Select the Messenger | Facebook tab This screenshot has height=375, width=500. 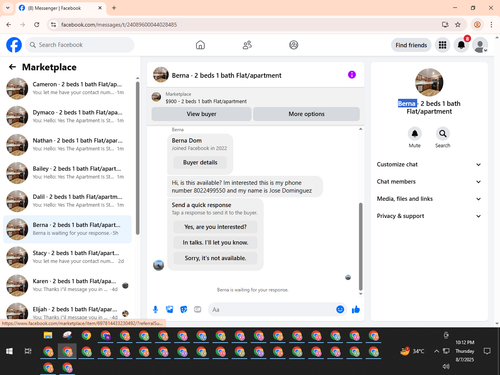(x=61, y=8)
